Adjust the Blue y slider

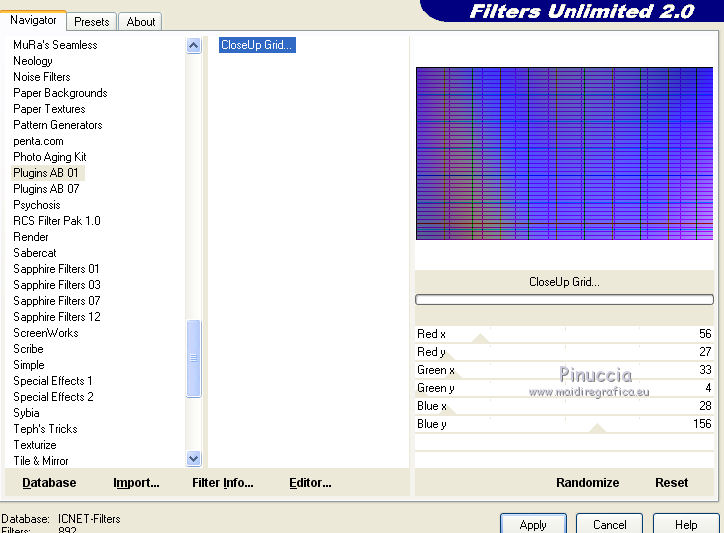[x=564, y=424]
